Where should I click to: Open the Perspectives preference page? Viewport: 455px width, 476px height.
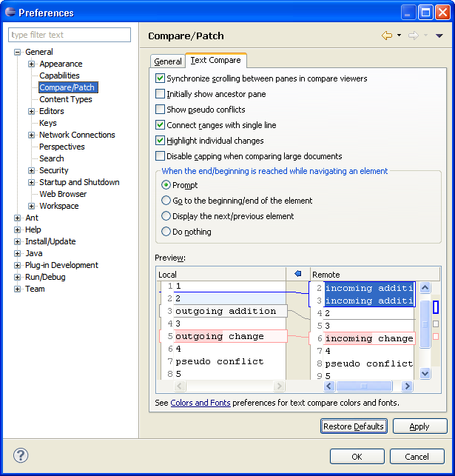pyautogui.click(x=62, y=147)
